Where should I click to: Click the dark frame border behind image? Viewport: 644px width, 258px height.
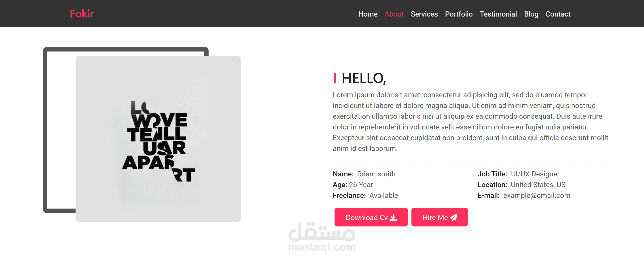[45, 130]
